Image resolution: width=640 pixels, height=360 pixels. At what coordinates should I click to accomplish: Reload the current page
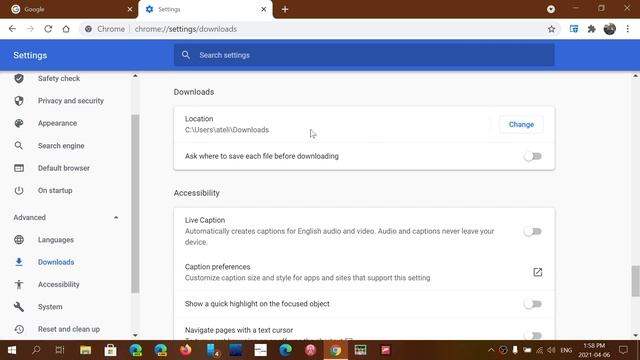(48, 29)
